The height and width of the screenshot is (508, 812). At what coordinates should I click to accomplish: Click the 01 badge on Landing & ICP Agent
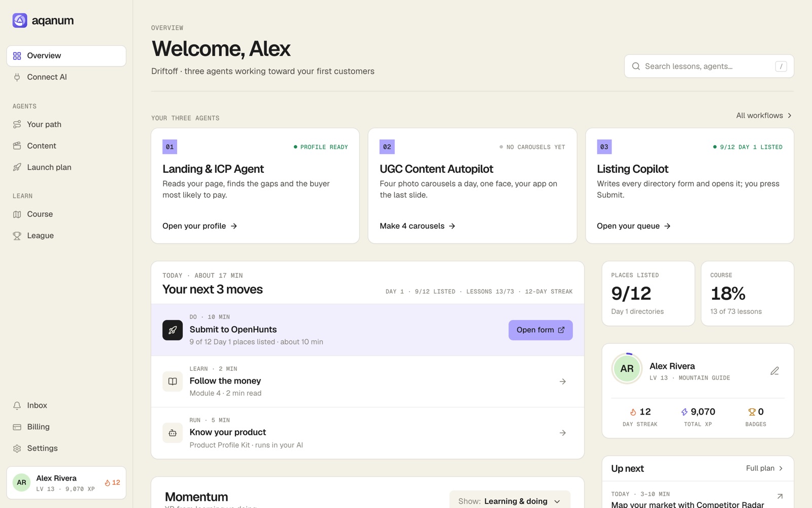[170, 147]
